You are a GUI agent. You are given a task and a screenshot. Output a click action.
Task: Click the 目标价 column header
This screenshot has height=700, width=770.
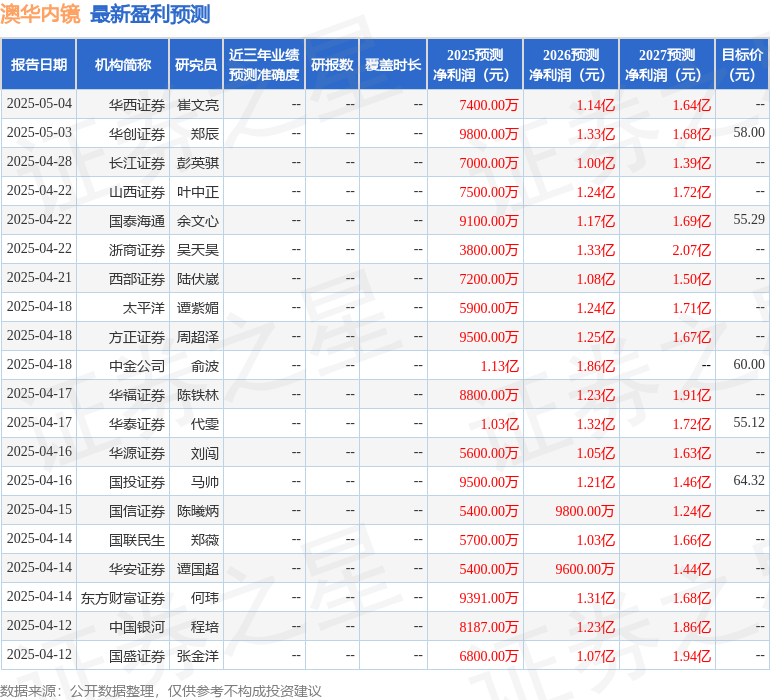tap(742, 64)
